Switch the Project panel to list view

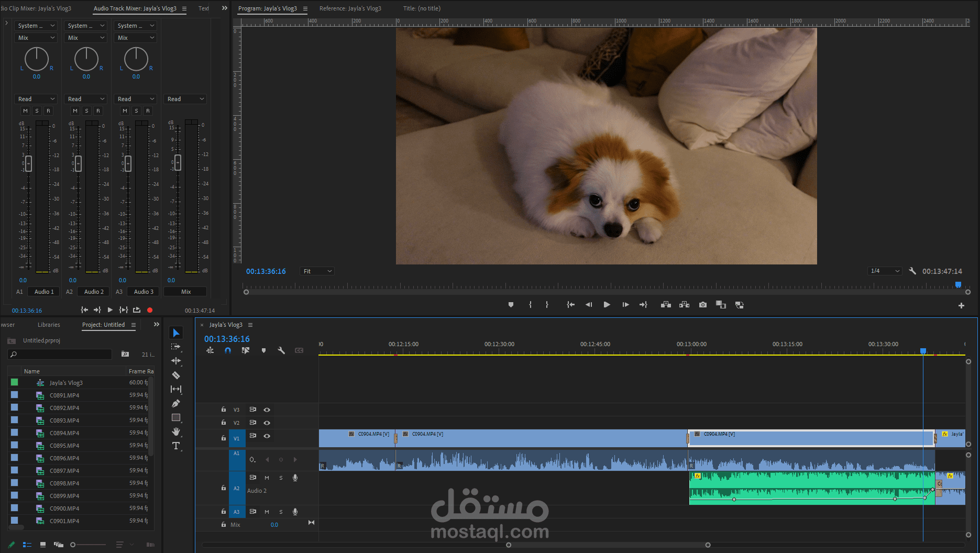click(x=27, y=545)
